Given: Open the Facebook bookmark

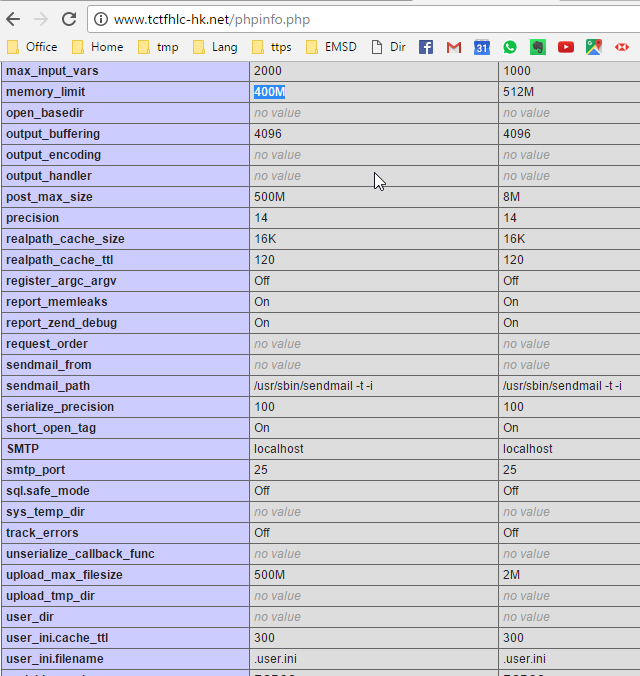Looking at the screenshot, I should (x=426, y=47).
